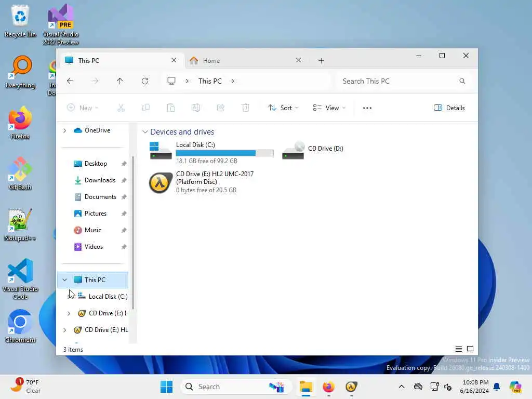Toggle the Details pane button
The width and height of the screenshot is (532, 399).
pyautogui.click(x=449, y=108)
